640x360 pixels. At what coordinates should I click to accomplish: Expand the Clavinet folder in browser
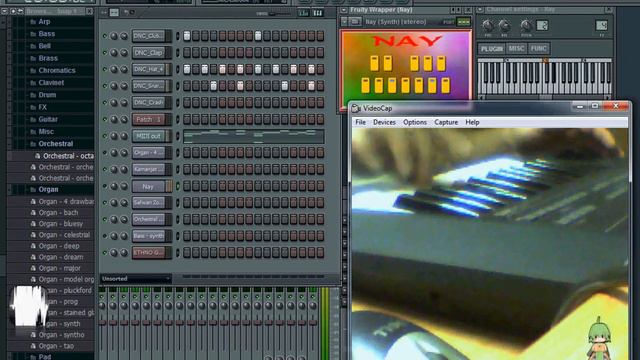point(51,83)
